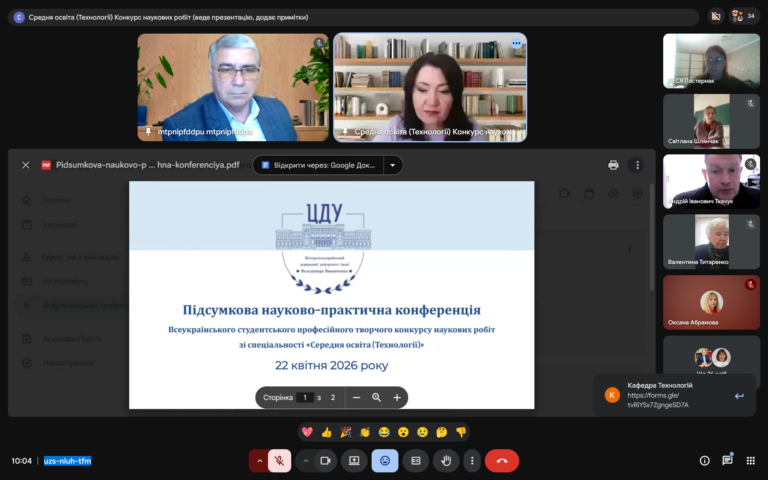The width and height of the screenshot is (768, 480).
Task: Click the page number input field
Action: click(x=305, y=397)
